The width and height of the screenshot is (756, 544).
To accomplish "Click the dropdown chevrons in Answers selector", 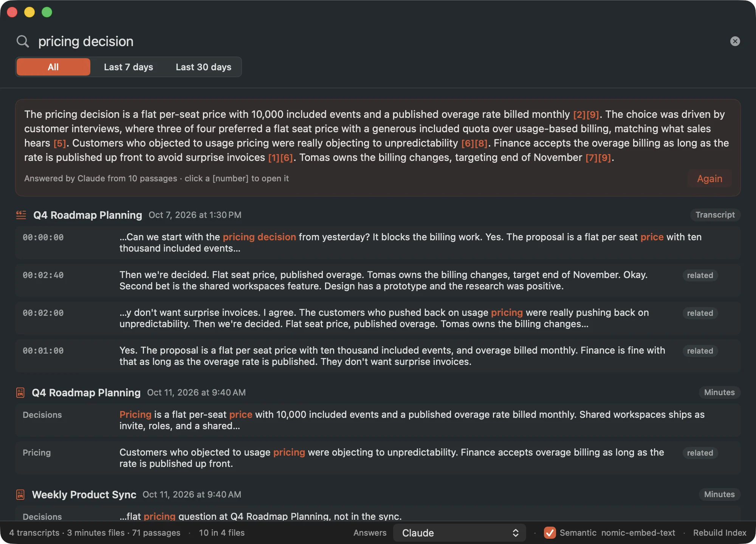I will [515, 533].
